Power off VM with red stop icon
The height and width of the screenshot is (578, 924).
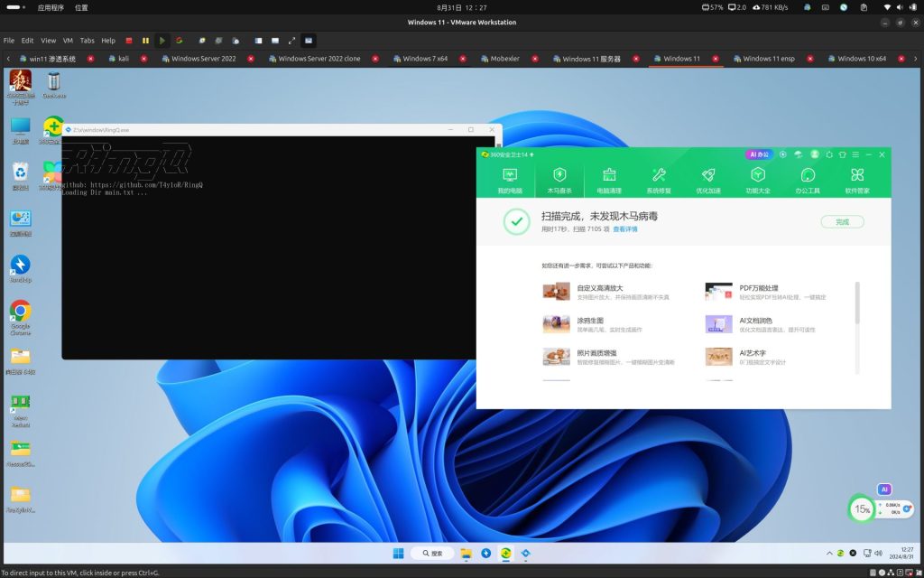coord(128,41)
